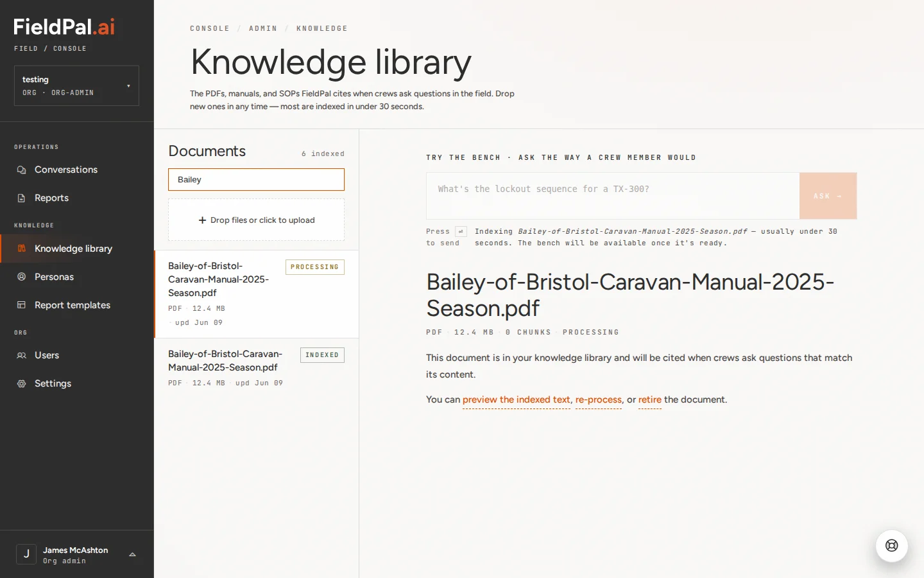Open the Reports section
Viewport: 924px width, 578px height.
point(77,198)
